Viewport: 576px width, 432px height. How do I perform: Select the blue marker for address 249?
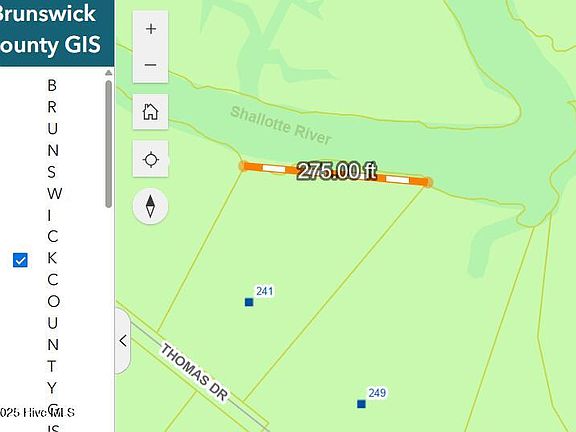coord(361,404)
